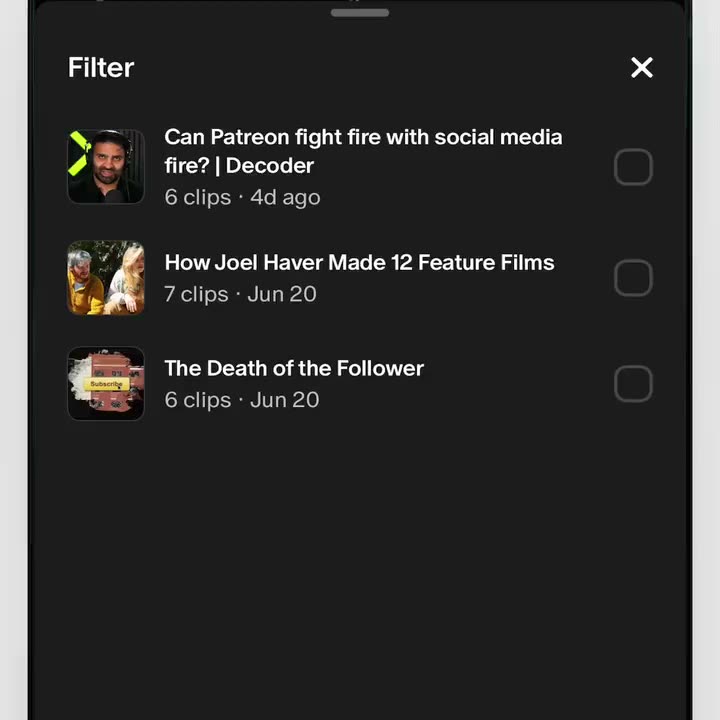The height and width of the screenshot is (720, 720).
Task: Open the Subscribe button thumbnail image
Action: coord(106,383)
